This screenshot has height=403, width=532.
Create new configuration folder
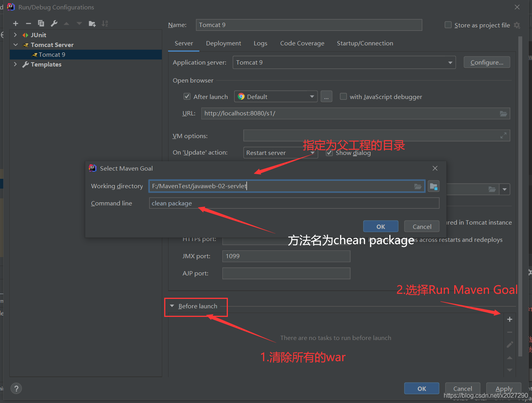[x=92, y=23]
